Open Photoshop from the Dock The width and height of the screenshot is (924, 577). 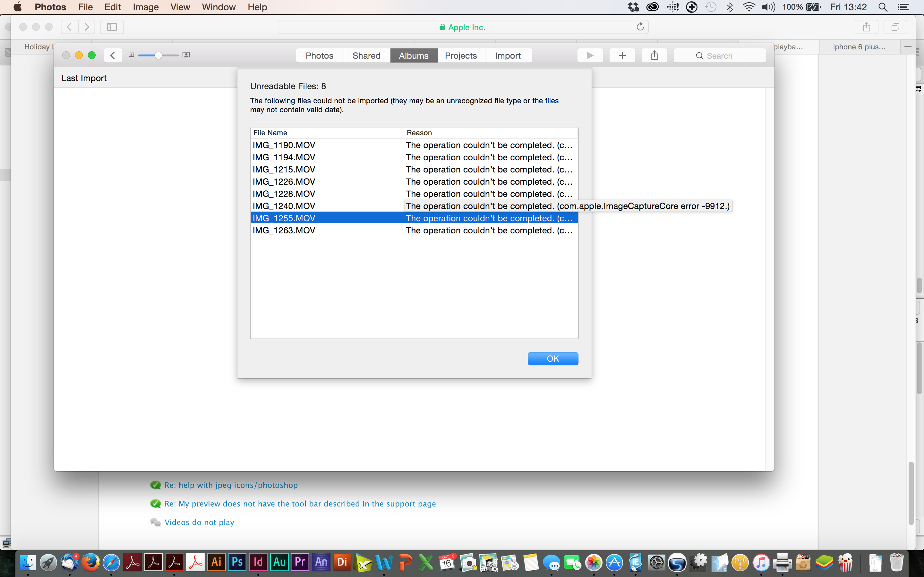pos(237,562)
